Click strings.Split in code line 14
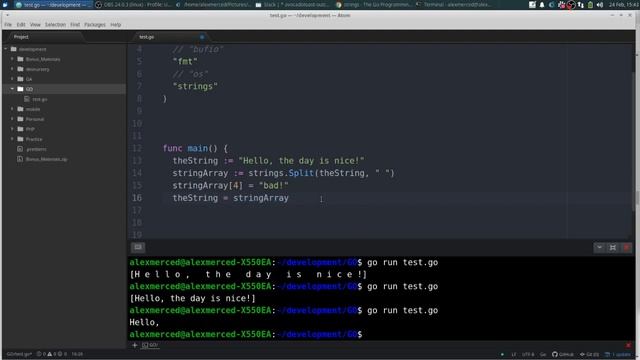The width and height of the screenshot is (640, 360). coord(280,173)
